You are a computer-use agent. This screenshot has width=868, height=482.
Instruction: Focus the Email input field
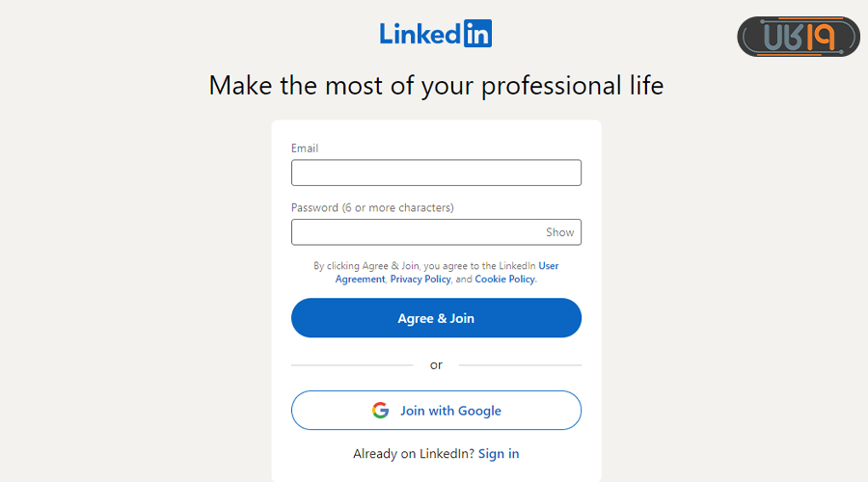(436, 173)
